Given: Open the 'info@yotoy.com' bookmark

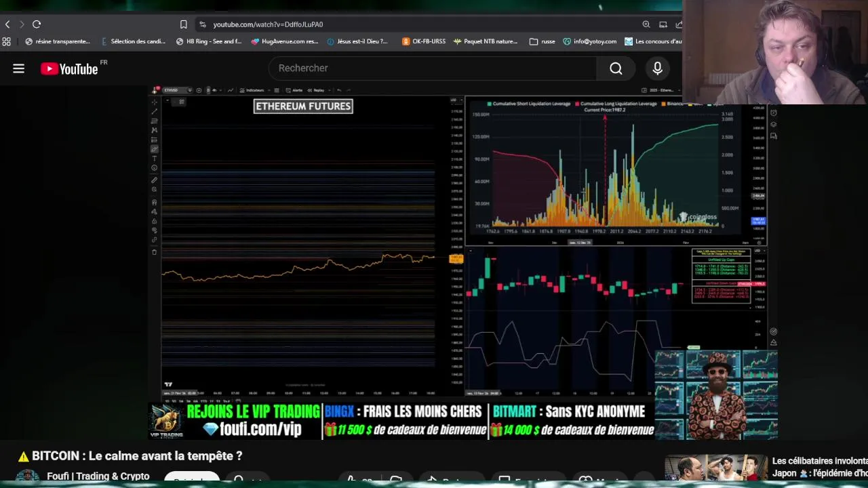Looking at the screenshot, I should click(x=590, y=41).
